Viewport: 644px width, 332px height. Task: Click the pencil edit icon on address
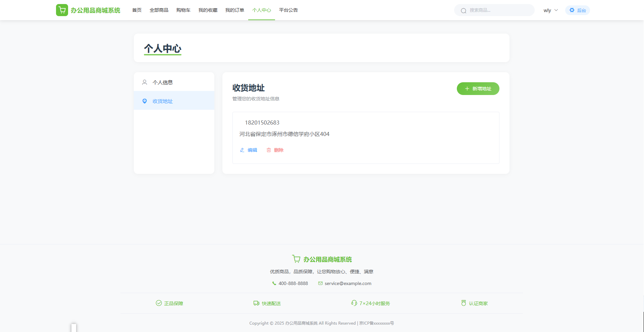[242, 150]
